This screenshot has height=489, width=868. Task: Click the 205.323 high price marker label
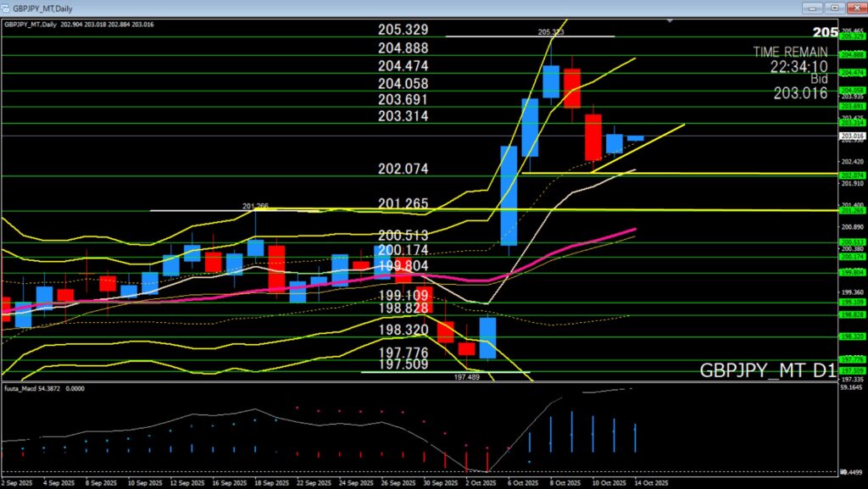pos(551,32)
